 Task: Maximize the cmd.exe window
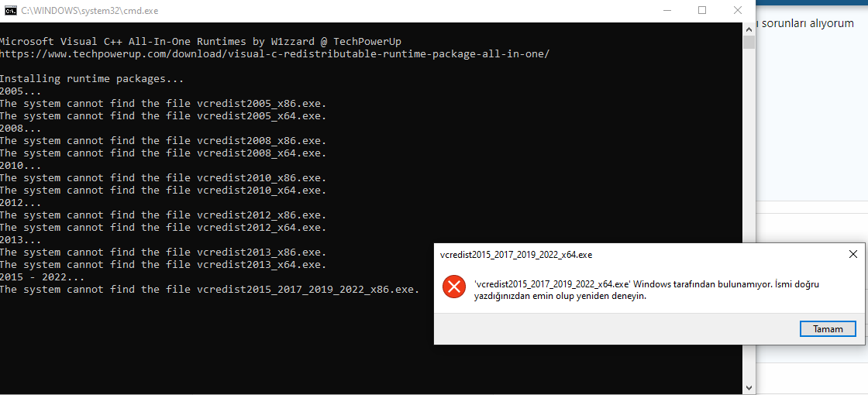[x=702, y=11]
